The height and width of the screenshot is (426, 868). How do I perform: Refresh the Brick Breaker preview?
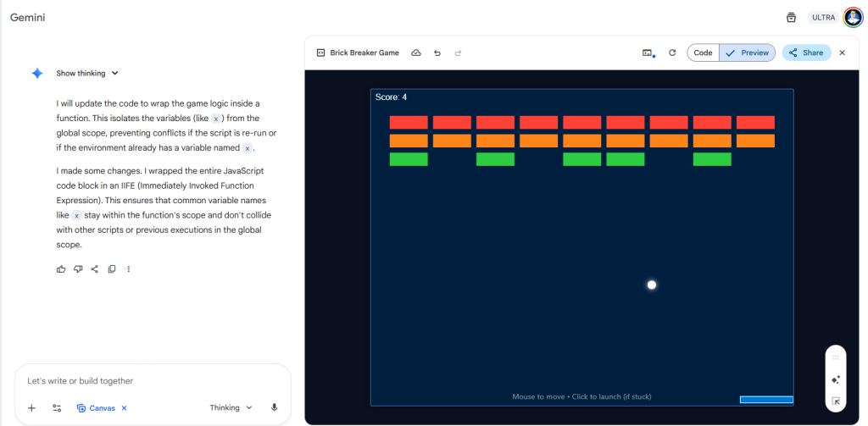coord(672,53)
